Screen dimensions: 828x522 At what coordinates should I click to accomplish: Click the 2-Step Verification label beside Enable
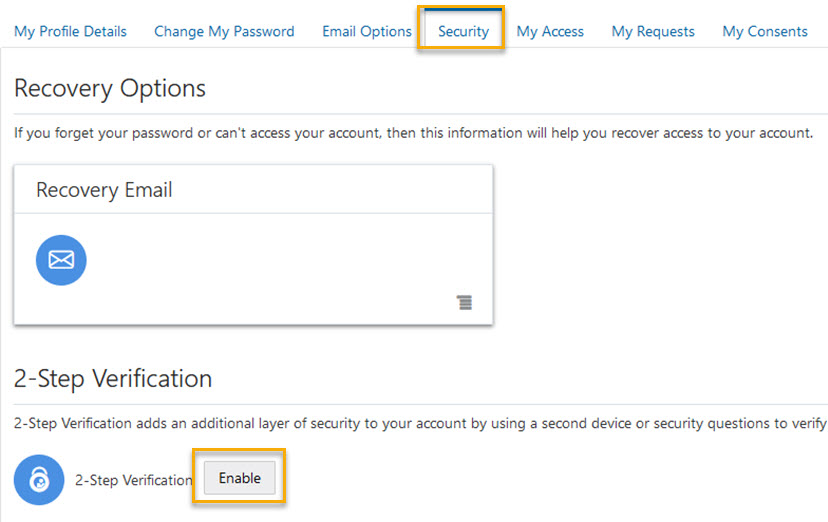(x=134, y=480)
